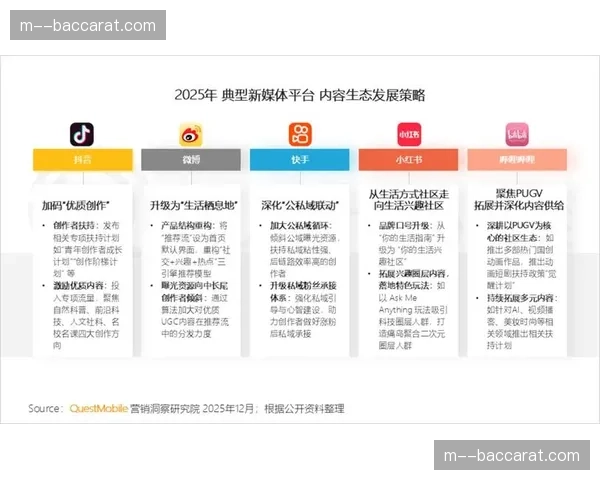
Task: Click the red Xiaohongshu app icon
Action: tap(409, 134)
